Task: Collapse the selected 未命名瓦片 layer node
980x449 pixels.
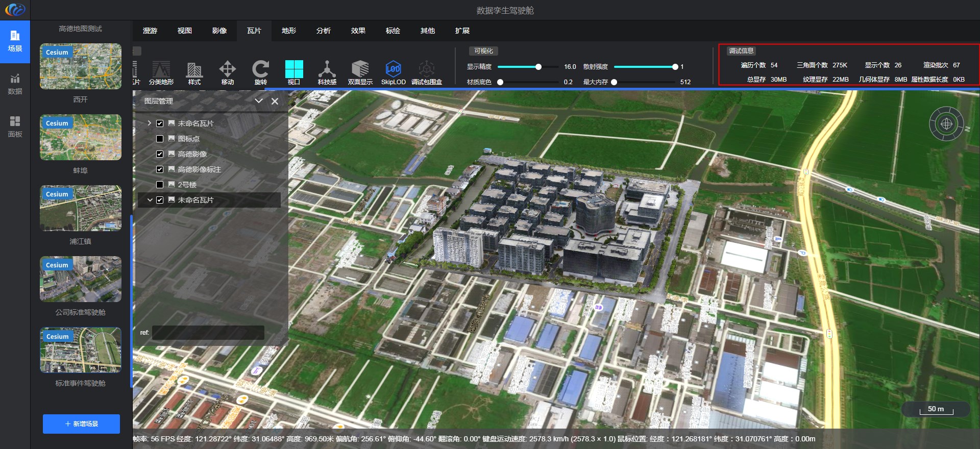Action: (150, 200)
